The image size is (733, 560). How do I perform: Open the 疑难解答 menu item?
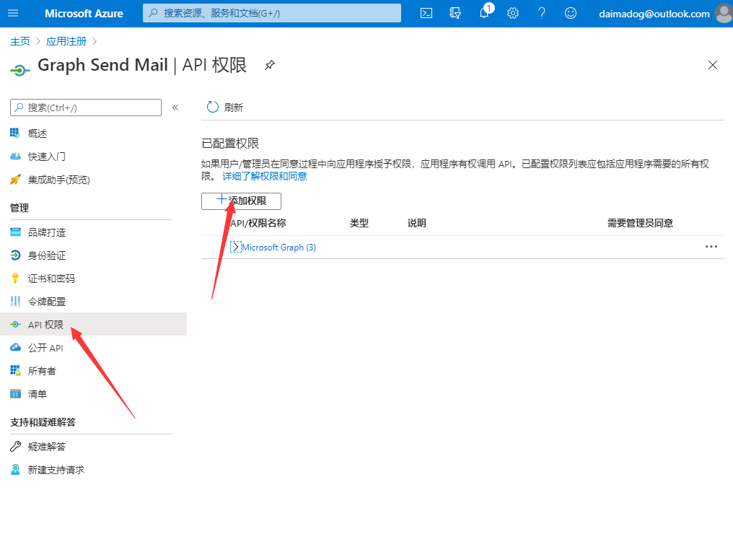tap(47, 447)
